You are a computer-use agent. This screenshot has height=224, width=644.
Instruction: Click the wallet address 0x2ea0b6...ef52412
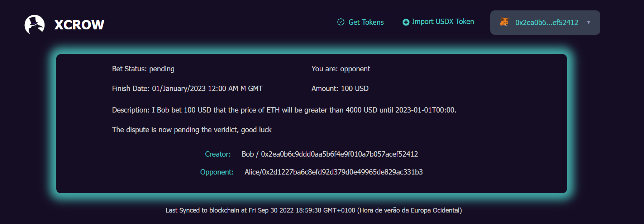547,22
